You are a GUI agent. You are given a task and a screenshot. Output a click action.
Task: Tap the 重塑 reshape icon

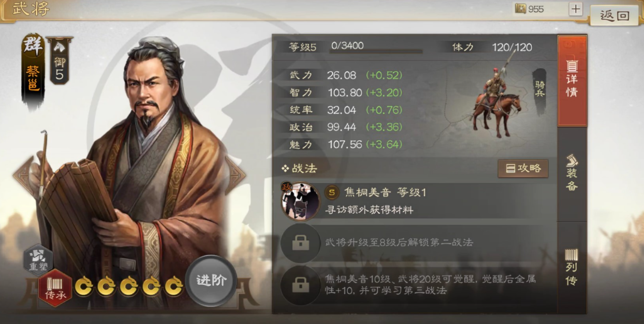coord(38,259)
